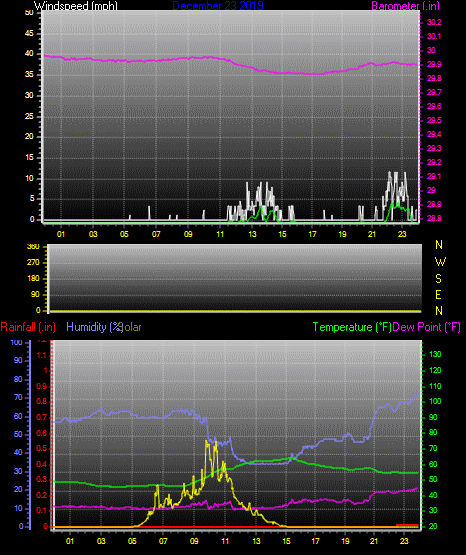Click barometer axis value 29.5
The width and height of the screenshot is (466, 555).
(x=434, y=120)
